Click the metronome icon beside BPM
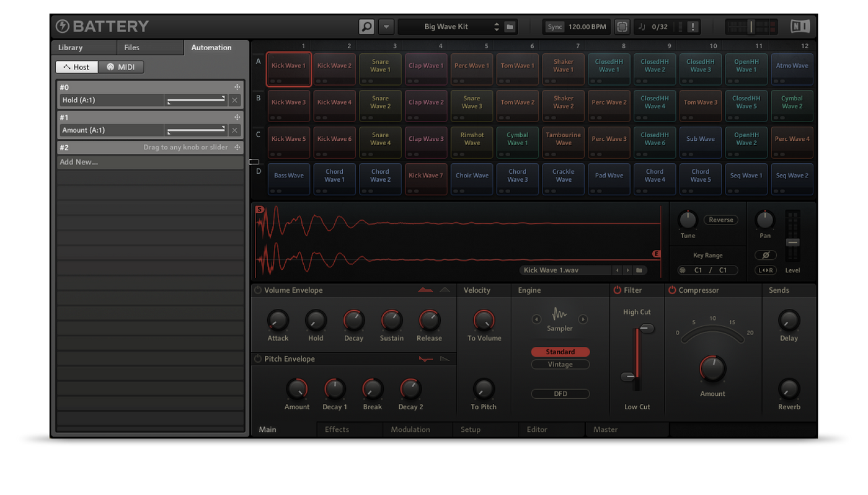This screenshot has height=495, width=868. tap(622, 27)
